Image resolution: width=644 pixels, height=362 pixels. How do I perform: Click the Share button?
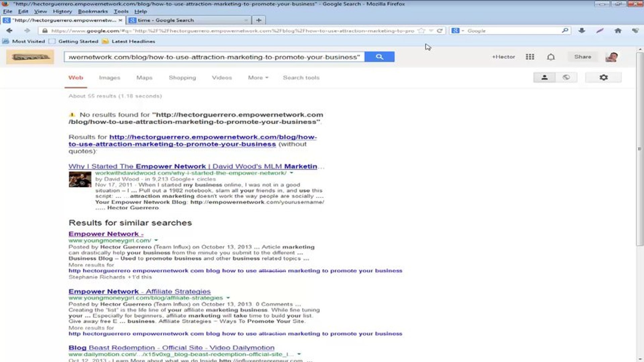coord(583,57)
